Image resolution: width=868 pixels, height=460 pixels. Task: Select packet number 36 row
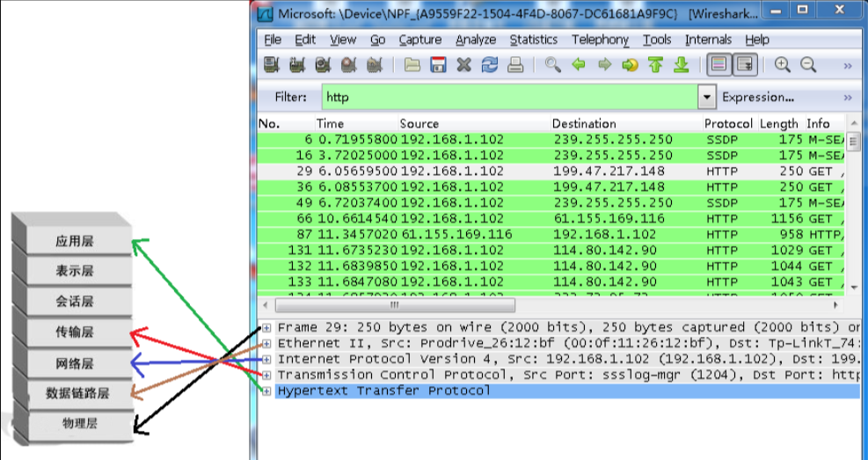pos(551,187)
